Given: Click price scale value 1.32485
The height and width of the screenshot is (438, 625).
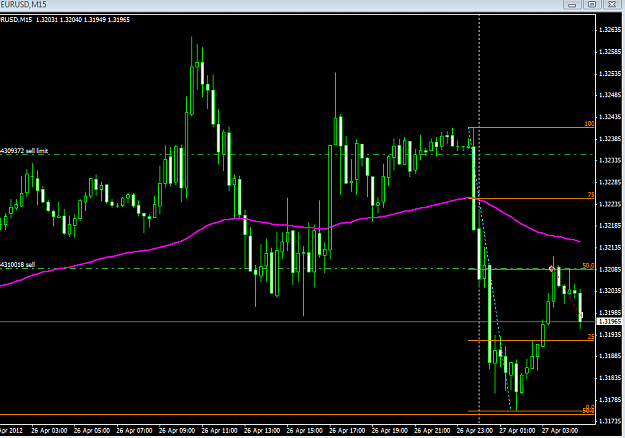Looking at the screenshot, I should pos(610,95).
